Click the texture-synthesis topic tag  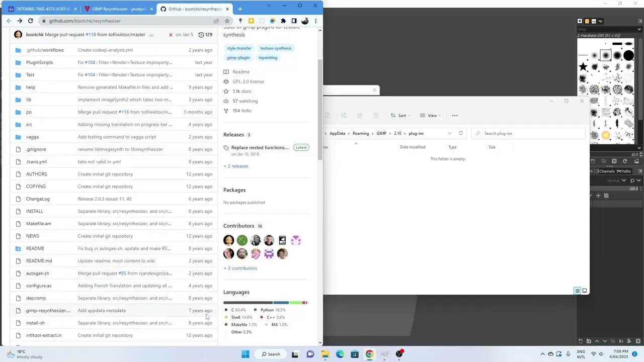click(x=275, y=48)
